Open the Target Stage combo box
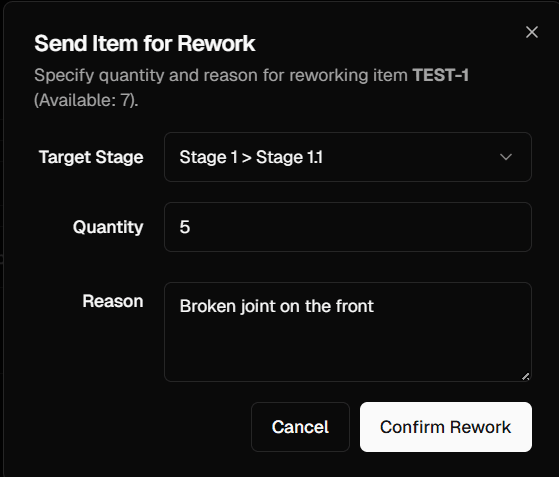 [x=348, y=157]
